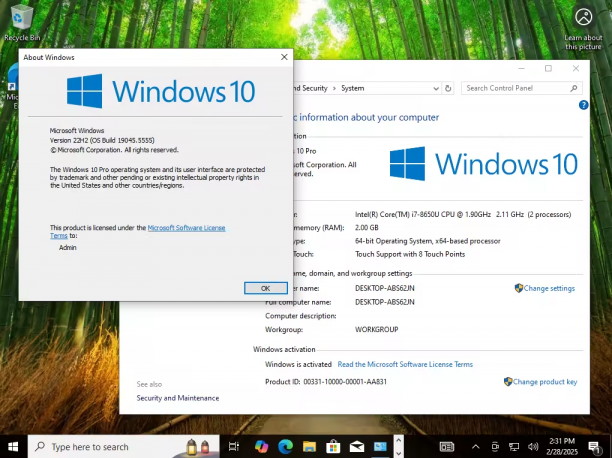Open the Action Center notifications icon
Image resolution: width=612 pixels, height=458 pixels.
[594, 447]
